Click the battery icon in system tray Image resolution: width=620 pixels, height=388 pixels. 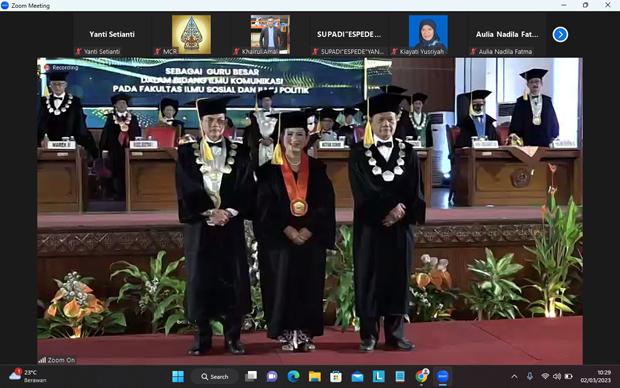[x=569, y=376]
